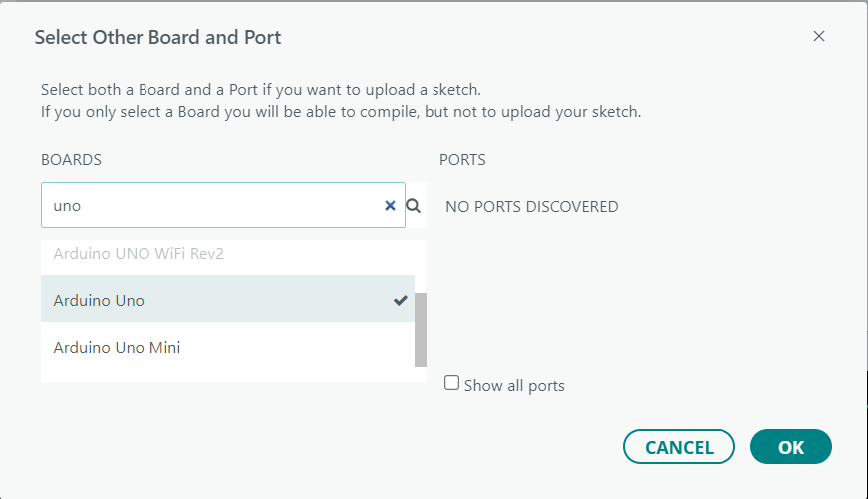Select the Arduino Uno board entry
The height and width of the screenshot is (499, 868).
99,300
